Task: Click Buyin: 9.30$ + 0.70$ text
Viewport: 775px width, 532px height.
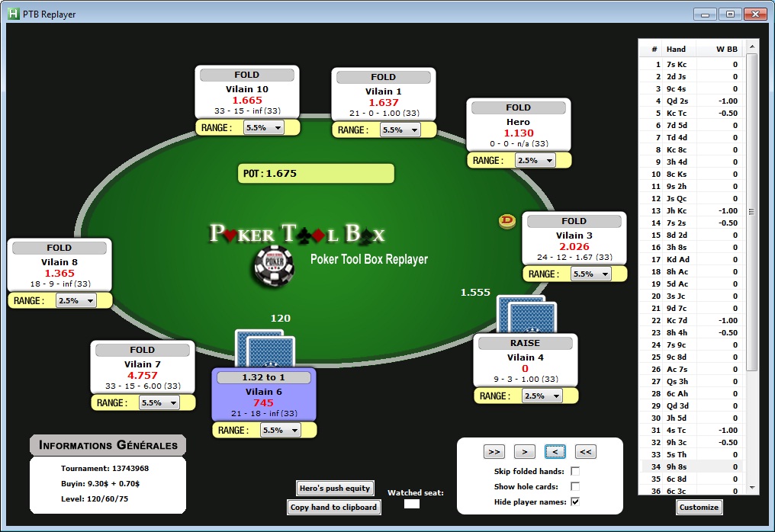Action: click(101, 483)
